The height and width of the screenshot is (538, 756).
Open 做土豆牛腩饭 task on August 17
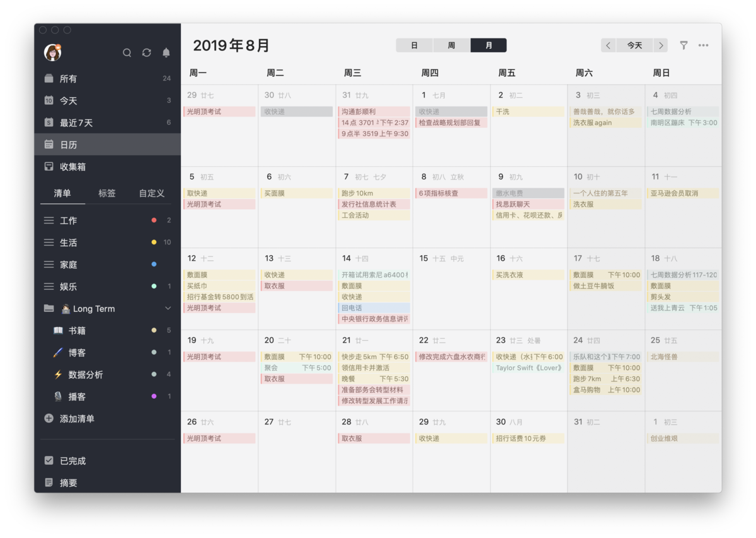pyautogui.click(x=605, y=286)
